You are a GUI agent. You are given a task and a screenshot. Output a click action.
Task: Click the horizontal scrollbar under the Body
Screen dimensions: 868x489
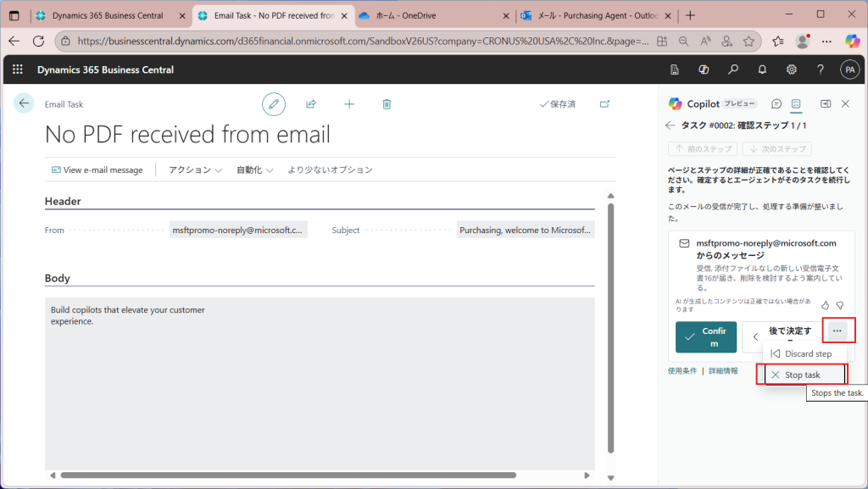click(288, 475)
